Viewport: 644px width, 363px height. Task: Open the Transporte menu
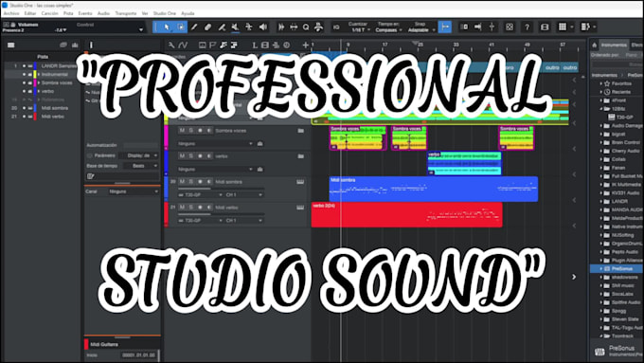tap(126, 13)
